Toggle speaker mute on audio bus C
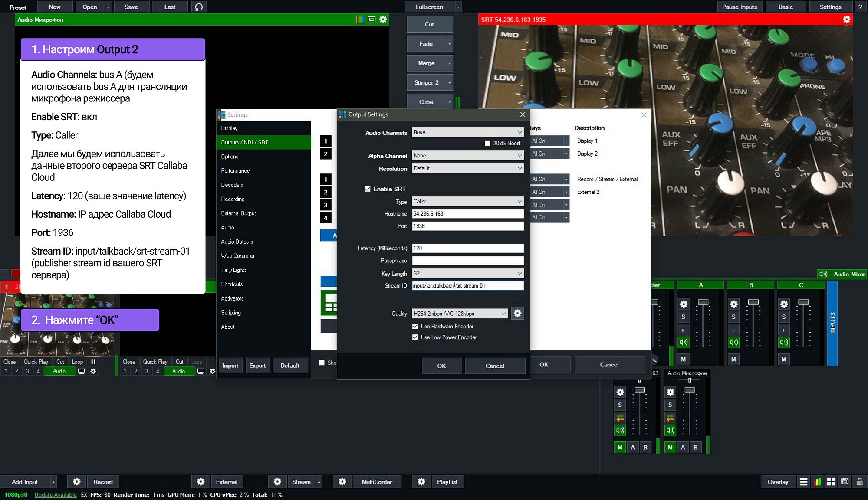 point(784,342)
